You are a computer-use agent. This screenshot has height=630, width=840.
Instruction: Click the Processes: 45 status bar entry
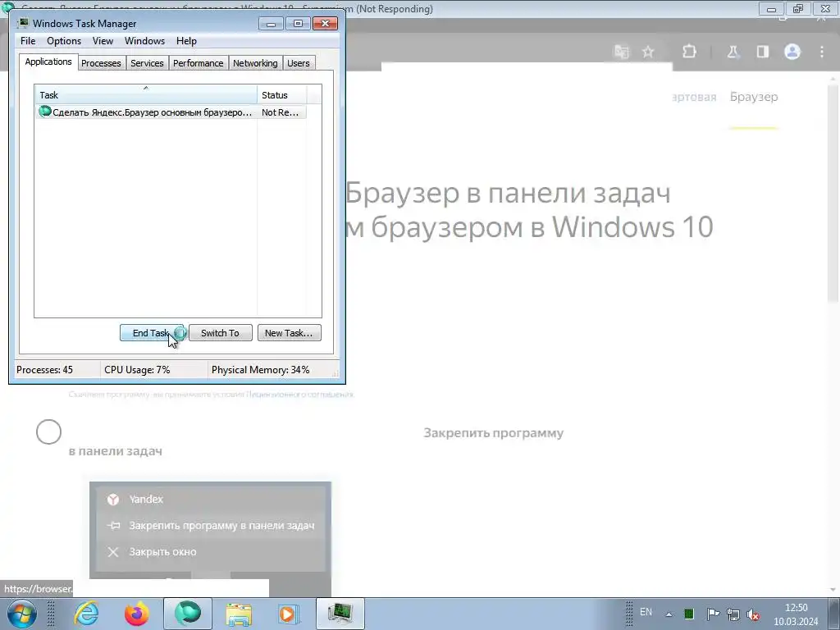45,370
